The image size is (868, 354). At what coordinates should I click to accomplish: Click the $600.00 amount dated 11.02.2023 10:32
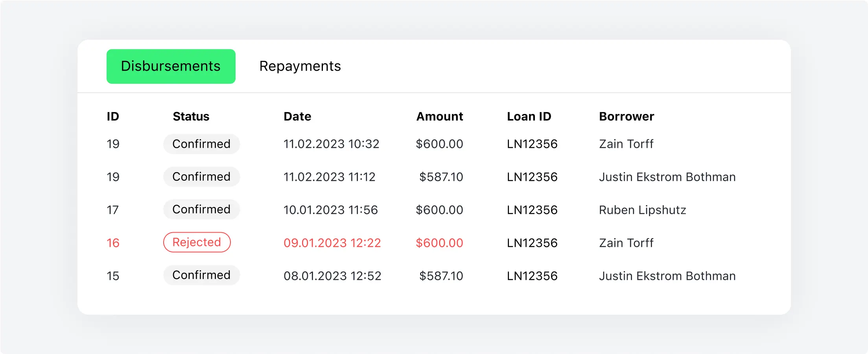[440, 144]
